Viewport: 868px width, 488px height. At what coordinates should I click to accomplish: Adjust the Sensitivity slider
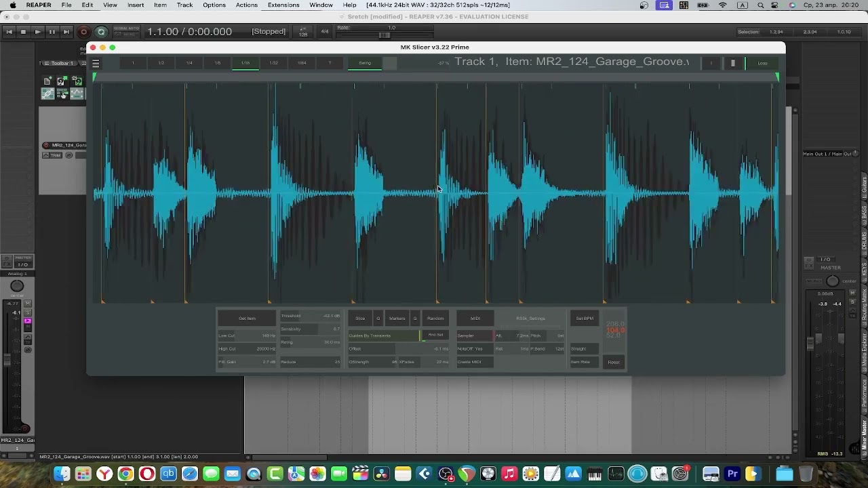point(311,329)
